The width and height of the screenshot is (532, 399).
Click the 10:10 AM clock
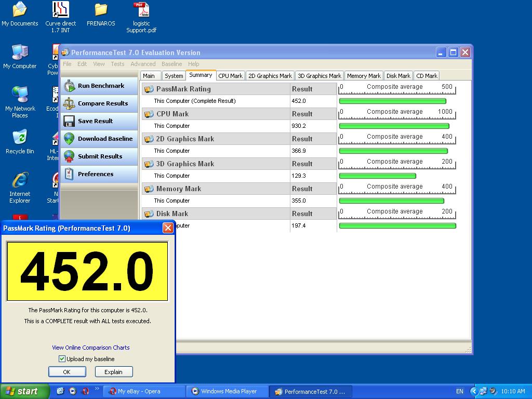513,391
